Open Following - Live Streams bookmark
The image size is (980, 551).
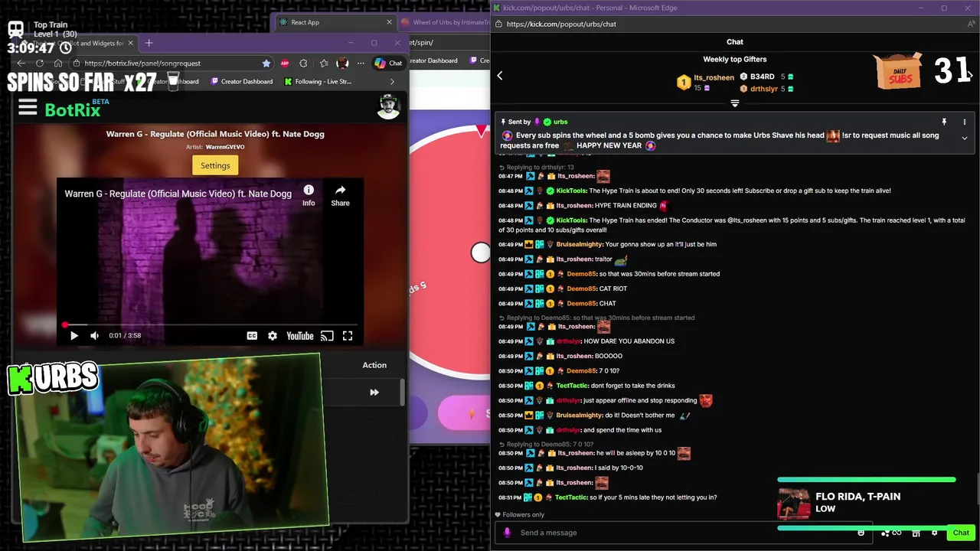click(318, 82)
